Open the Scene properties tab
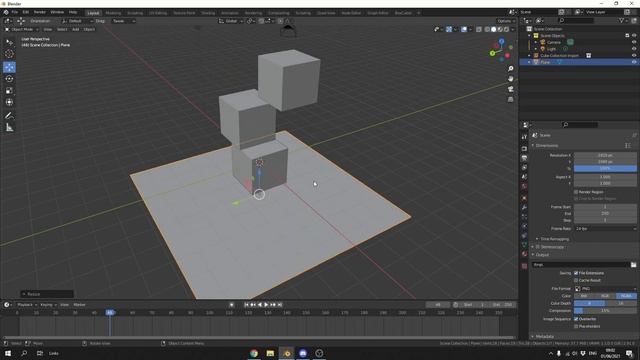 coord(524,177)
